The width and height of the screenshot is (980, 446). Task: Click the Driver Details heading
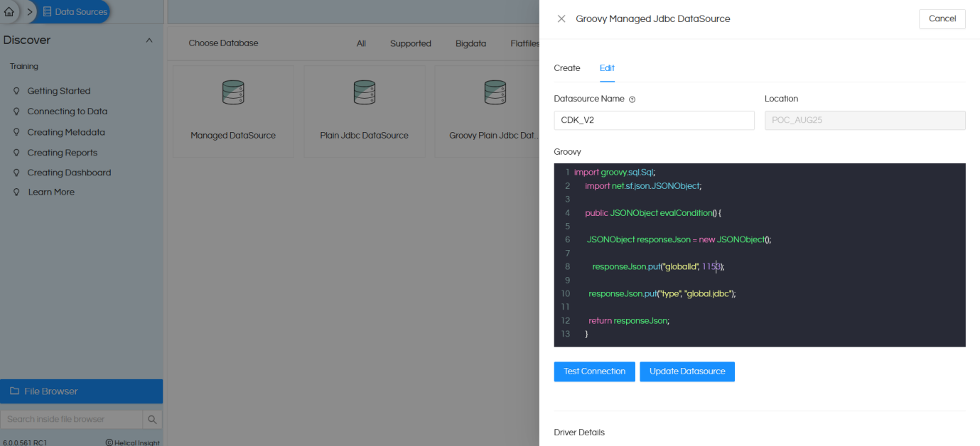579,433
